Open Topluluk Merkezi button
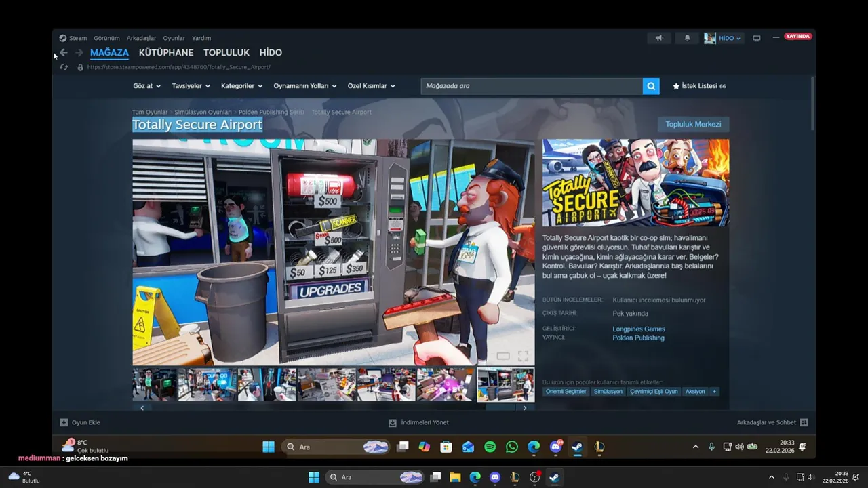The height and width of the screenshot is (488, 868). (693, 124)
